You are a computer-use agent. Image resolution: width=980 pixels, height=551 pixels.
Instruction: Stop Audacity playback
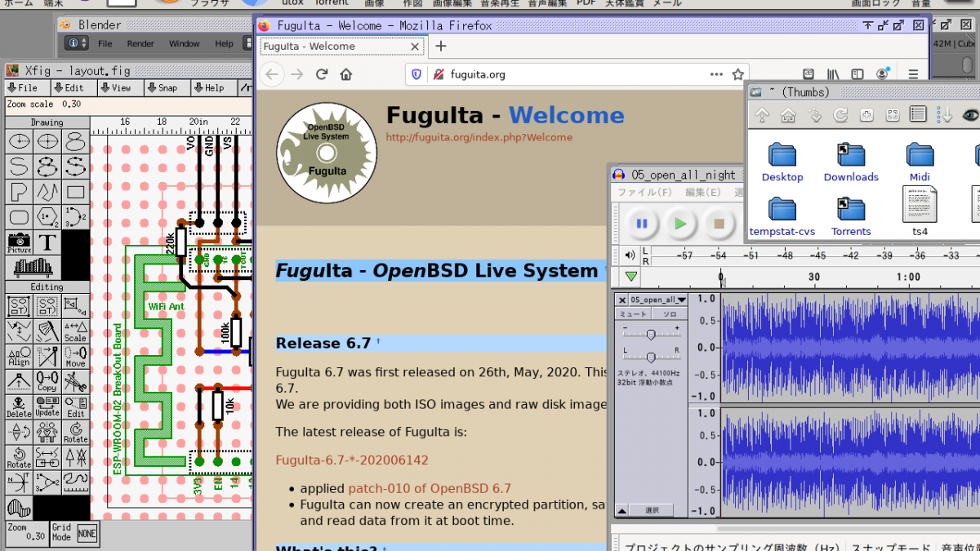(x=719, y=224)
